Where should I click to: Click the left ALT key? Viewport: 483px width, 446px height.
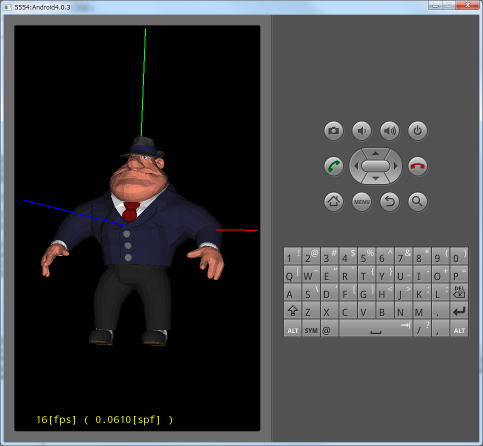293,328
